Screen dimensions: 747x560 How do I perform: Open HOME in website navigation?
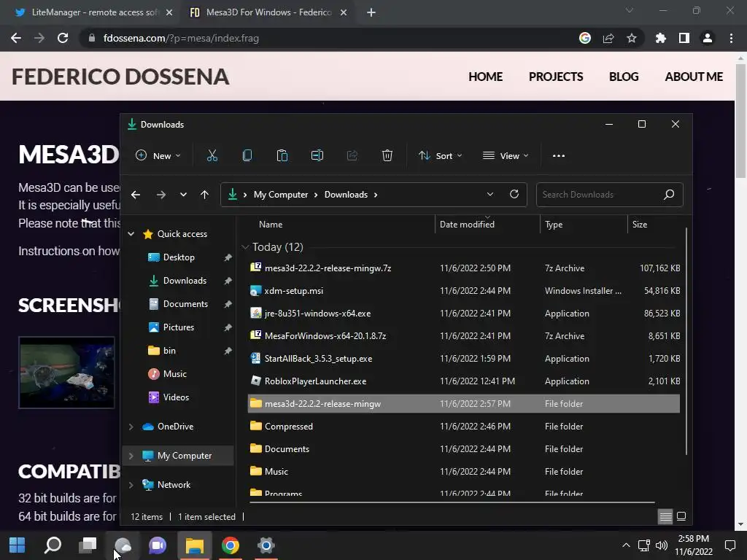click(485, 77)
